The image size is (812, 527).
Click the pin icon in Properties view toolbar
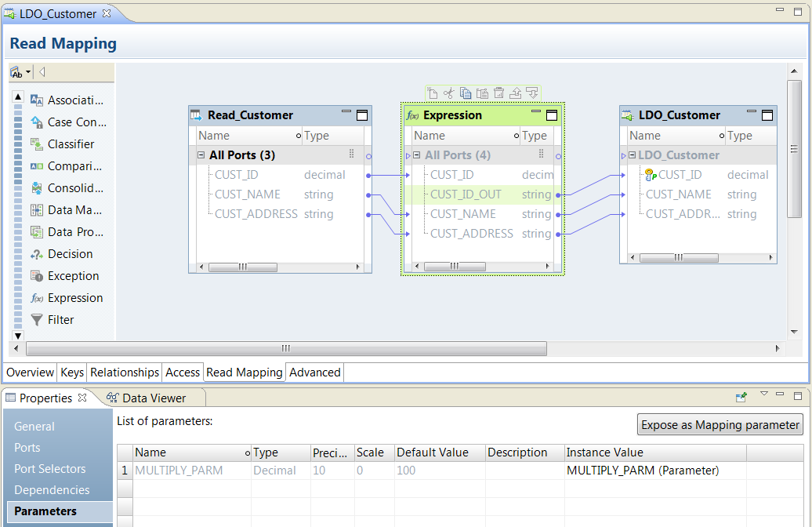pyautogui.click(x=741, y=398)
